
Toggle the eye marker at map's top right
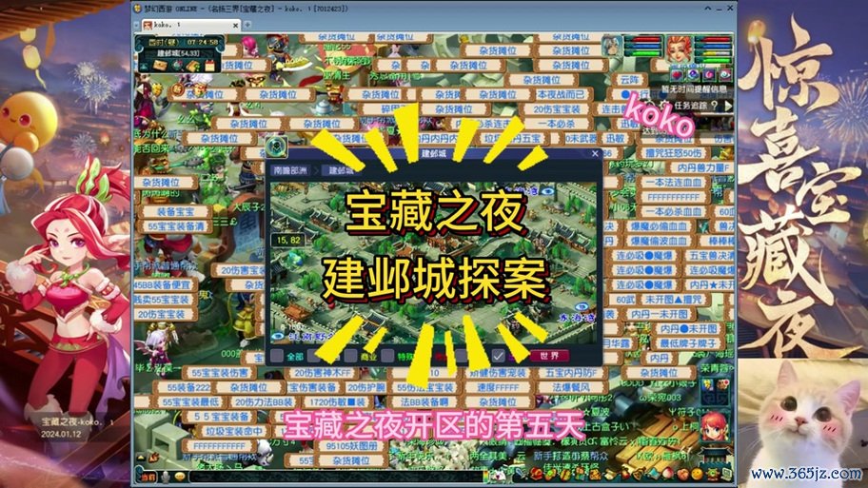547,191
